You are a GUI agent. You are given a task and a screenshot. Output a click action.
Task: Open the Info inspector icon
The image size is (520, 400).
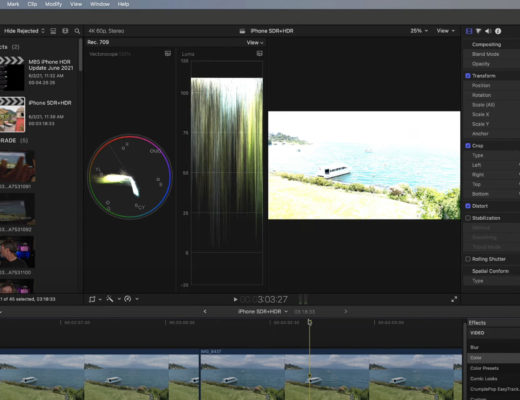(498, 31)
